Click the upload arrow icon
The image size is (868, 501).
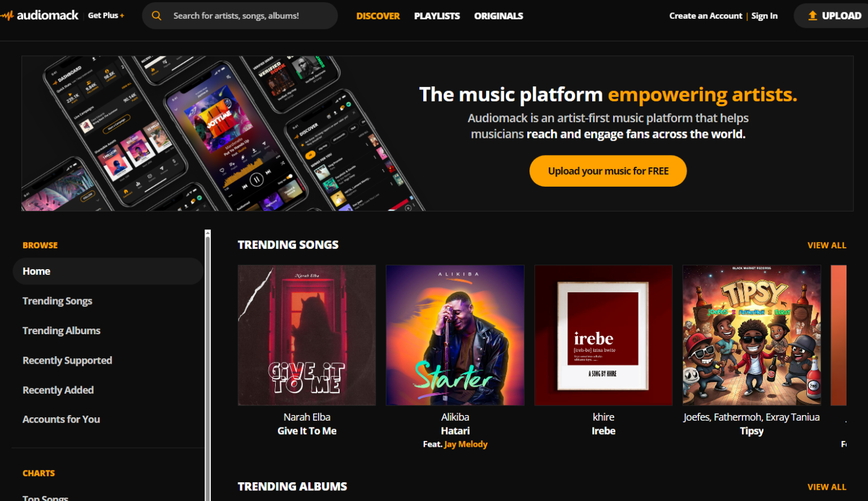[x=813, y=16]
